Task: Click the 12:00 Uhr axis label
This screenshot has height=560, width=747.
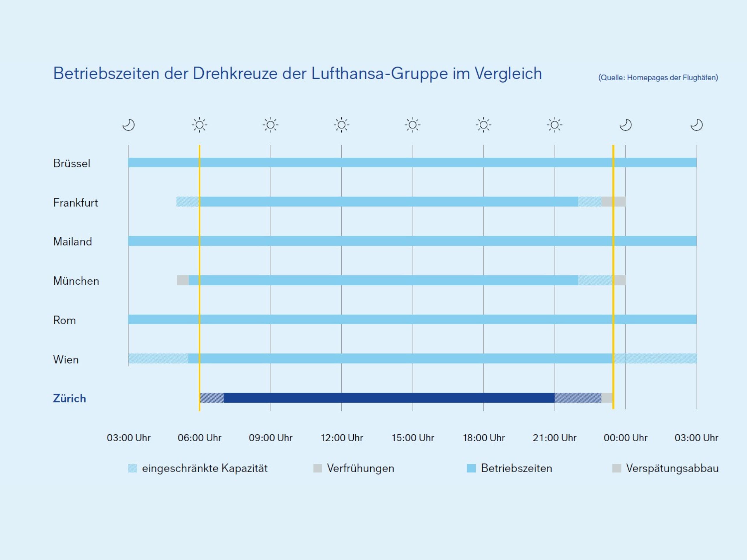Action: (341, 438)
